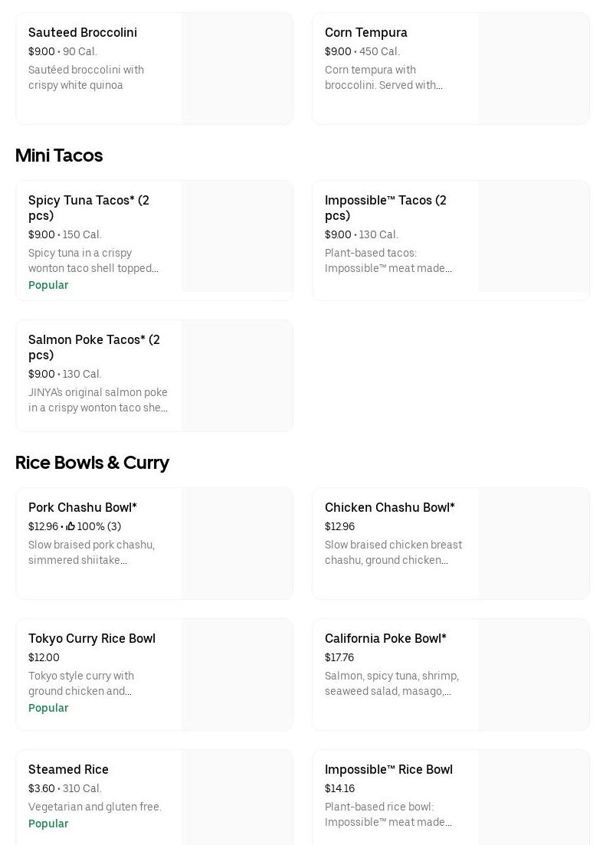Open Spicy Tuna Tacos (2 pcs)
This screenshot has width=616, height=845.
[x=89, y=208]
